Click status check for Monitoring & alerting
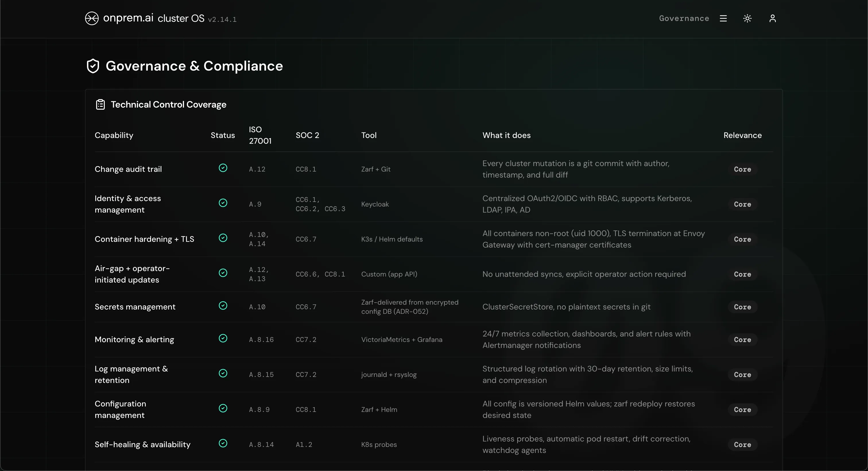Viewport: 868px width, 471px height. tap(223, 338)
